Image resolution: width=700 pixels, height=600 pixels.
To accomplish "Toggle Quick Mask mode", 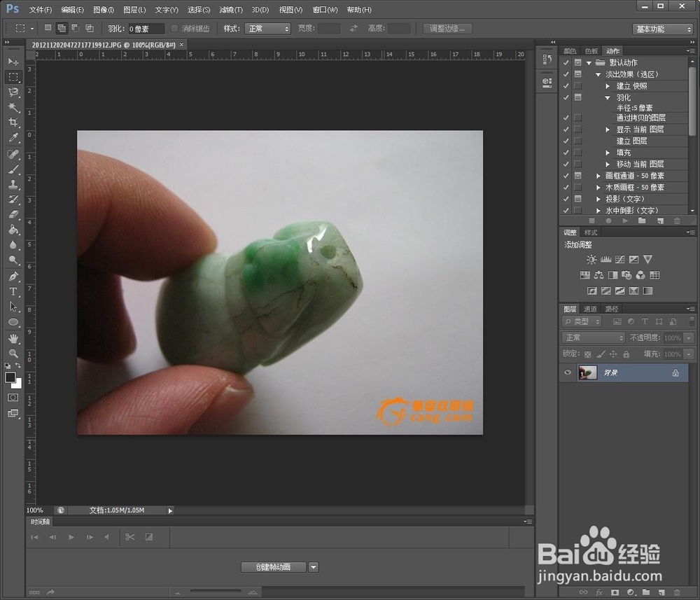I will 13,398.
